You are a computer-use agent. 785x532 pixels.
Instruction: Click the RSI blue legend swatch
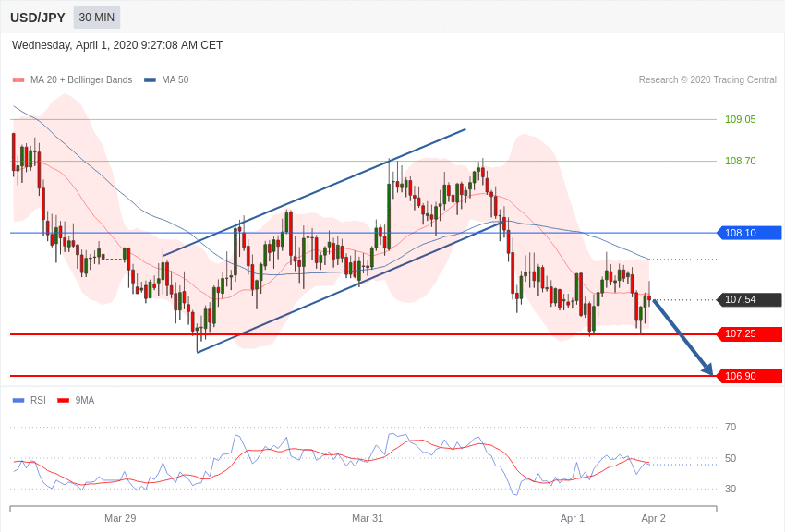(x=18, y=400)
